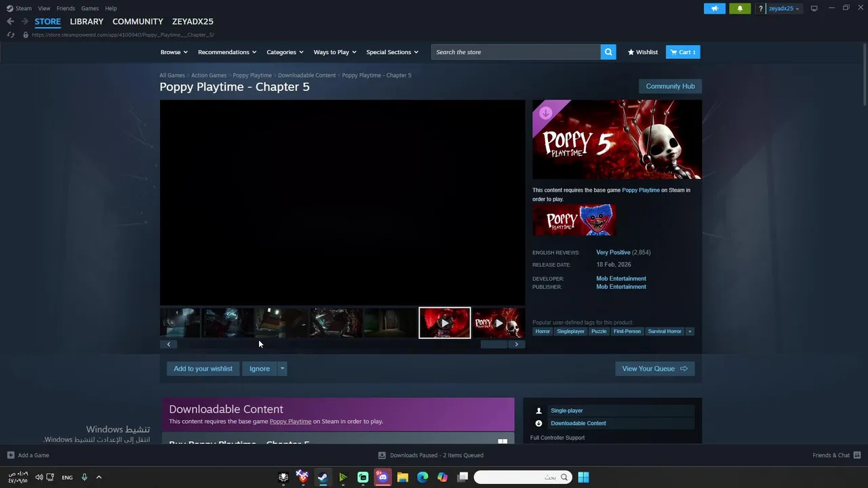Screen dimensions: 868x488
Task: Open the Friends menu
Action: 66,8
